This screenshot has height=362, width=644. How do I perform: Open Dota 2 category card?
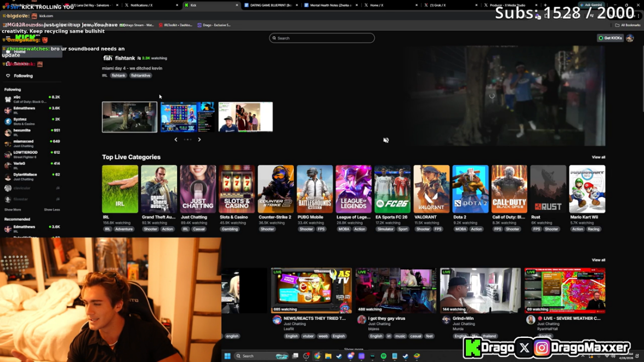point(470,189)
